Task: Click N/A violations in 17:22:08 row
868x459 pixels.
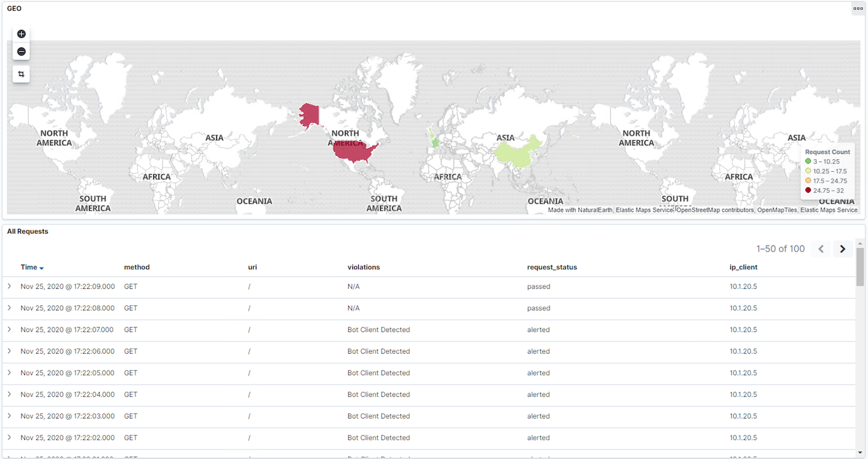Action: point(354,308)
